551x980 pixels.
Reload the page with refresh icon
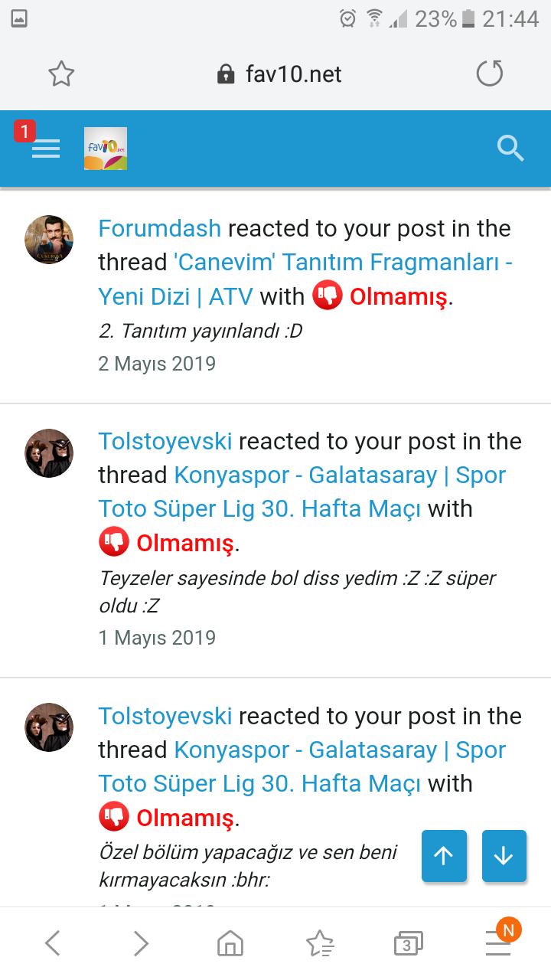pyautogui.click(x=490, y=74)
